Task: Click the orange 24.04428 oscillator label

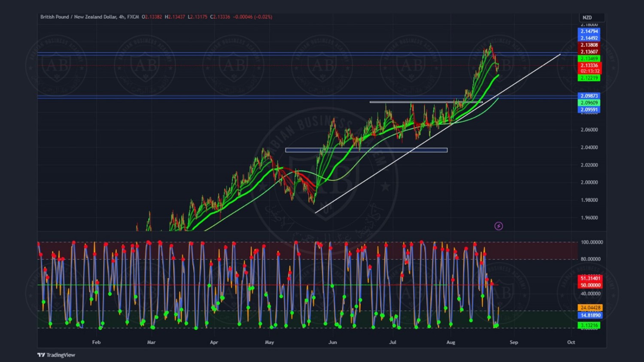Action: (590, 308)
